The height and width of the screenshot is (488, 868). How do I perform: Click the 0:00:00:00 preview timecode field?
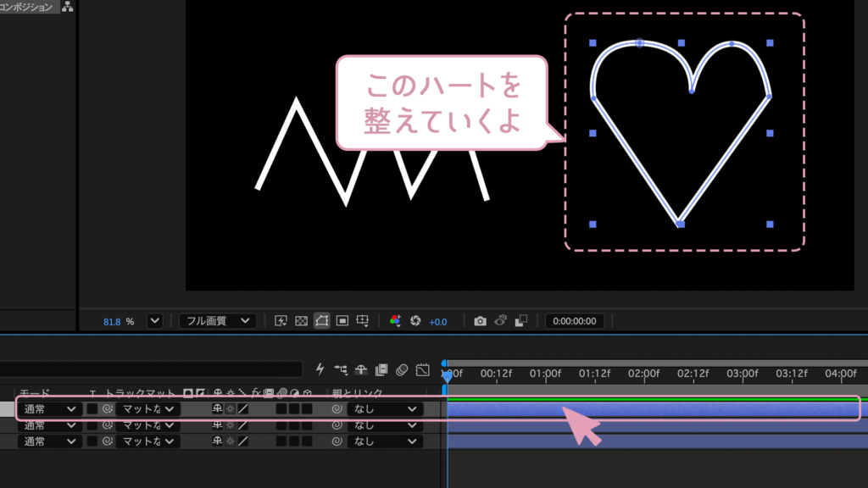click(x=574, y=321)
